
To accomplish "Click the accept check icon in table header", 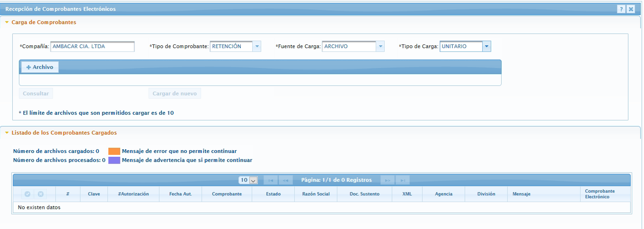I will click(27, 194).
